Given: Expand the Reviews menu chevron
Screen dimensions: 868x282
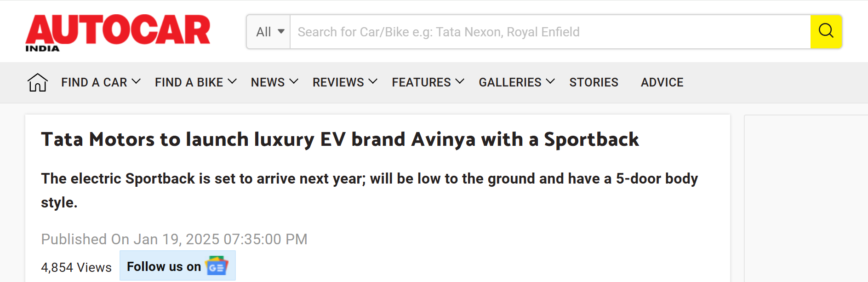Looking at the screenshot, I should (x=373, y=82).
